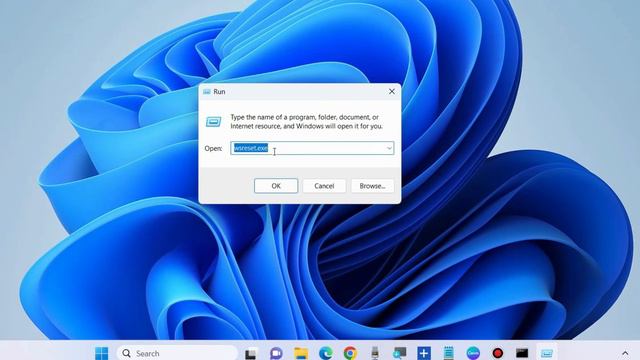Show hidden system tray icons
The width and height of the screenshot is (640, 360).
click(x=625, y=353)
